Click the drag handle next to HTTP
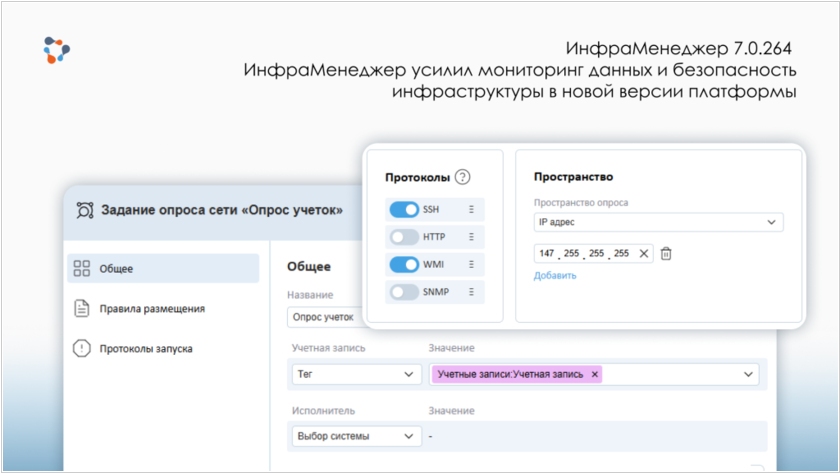The image size is (840, 473). coord(471,237)
